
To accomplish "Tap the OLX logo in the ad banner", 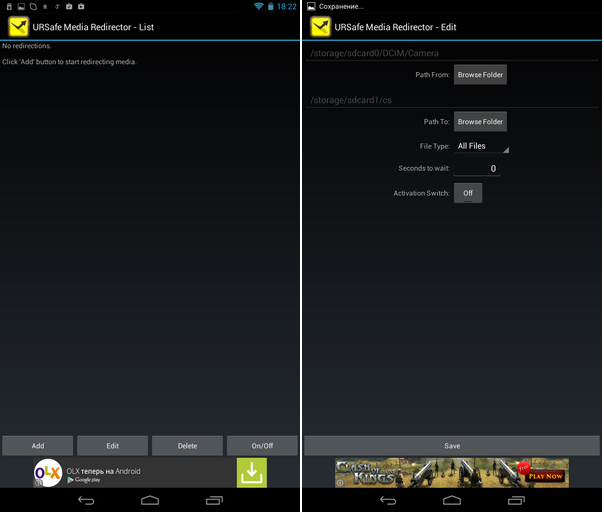I will pos(48,473).
